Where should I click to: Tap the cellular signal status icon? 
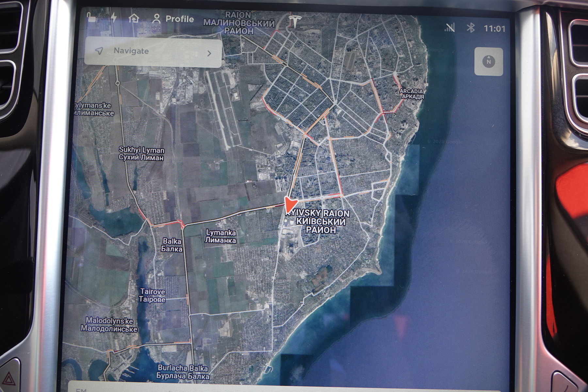point(450,28)
